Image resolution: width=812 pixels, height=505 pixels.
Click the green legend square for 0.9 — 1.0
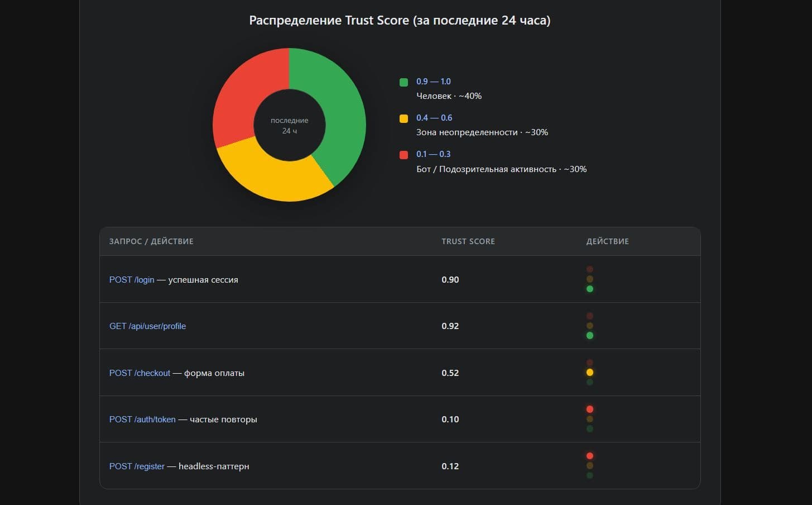click(403, 82)
